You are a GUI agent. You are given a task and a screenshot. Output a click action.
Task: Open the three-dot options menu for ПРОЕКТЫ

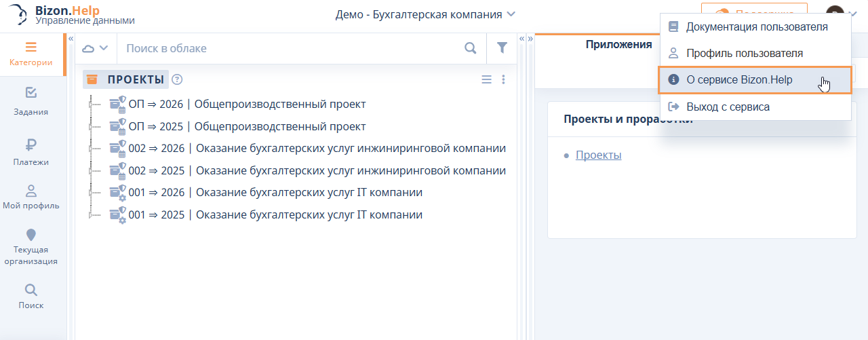point(503,79)
